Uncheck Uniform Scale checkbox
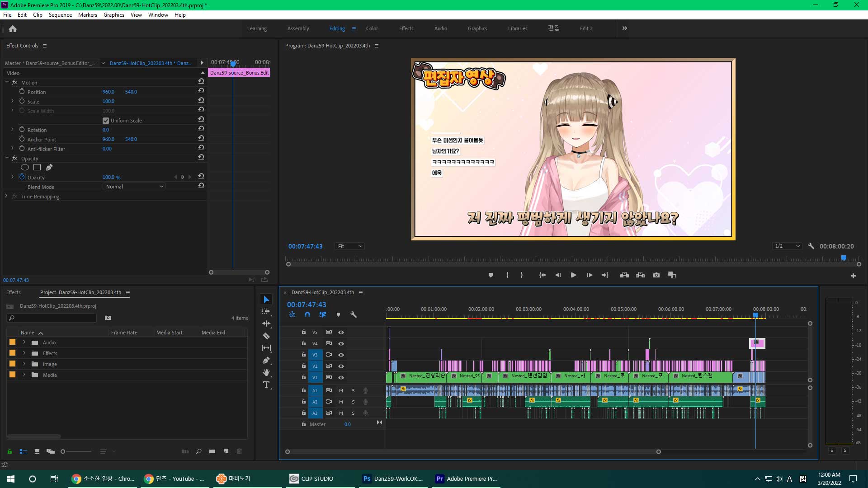The height and width of the screenshot is (488, 868). tap(106, 121)
